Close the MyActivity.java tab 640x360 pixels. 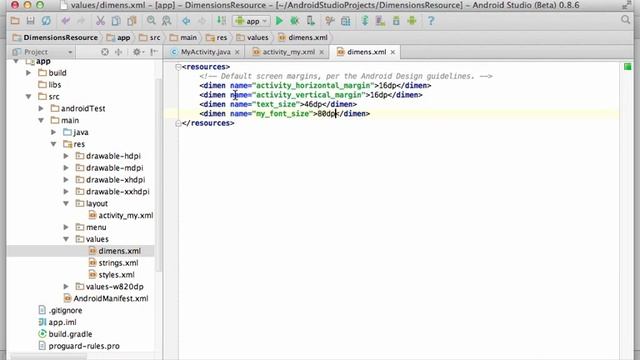(237, 52)
